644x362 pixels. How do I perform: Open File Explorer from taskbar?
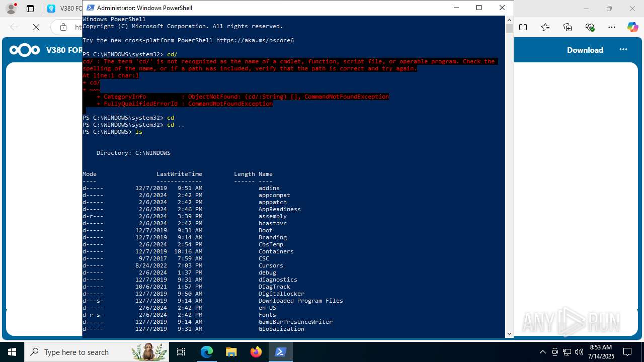pos(231,352)
